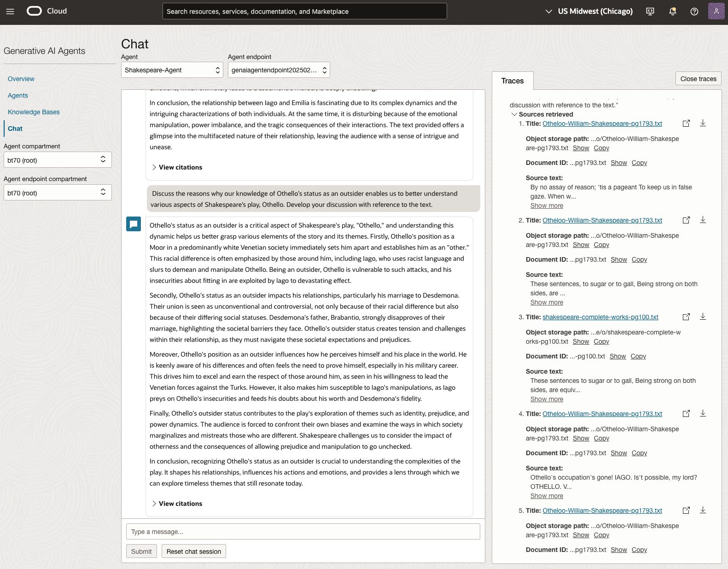The width and height of the screenshot is (728, 569).
Task: Select the US Midwest (Chicago) region menu
Action: tap(589, 12)
